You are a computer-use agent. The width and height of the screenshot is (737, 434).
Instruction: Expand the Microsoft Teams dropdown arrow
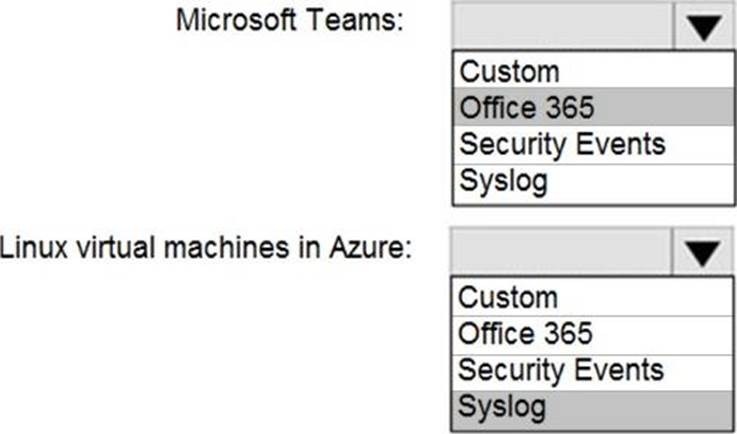[x=704, y=26]
